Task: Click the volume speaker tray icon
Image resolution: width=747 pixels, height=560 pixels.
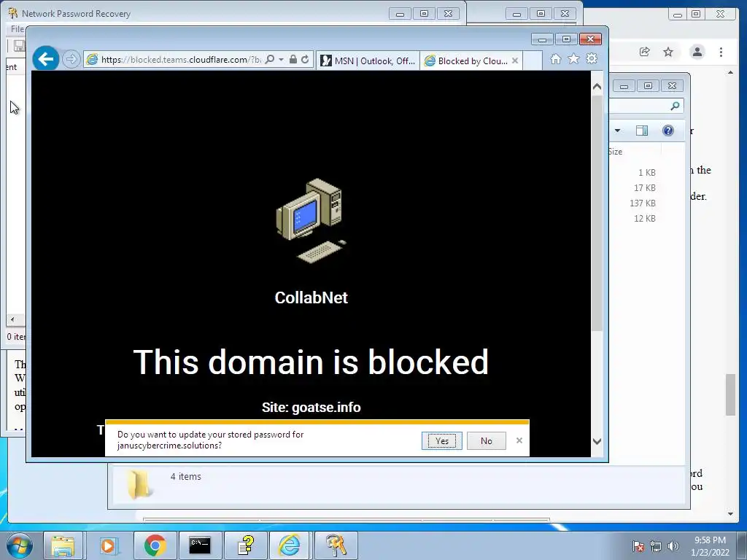Action: [x=673, y=546]
